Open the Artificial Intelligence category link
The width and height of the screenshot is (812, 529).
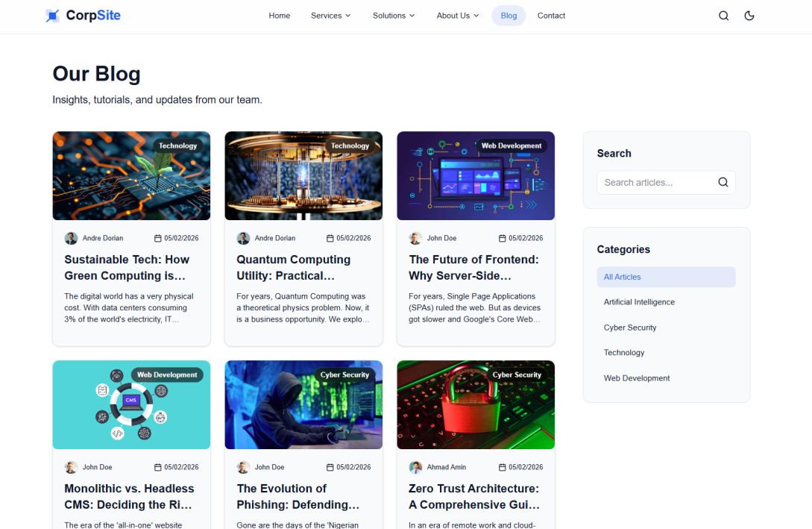coord(639,301)
